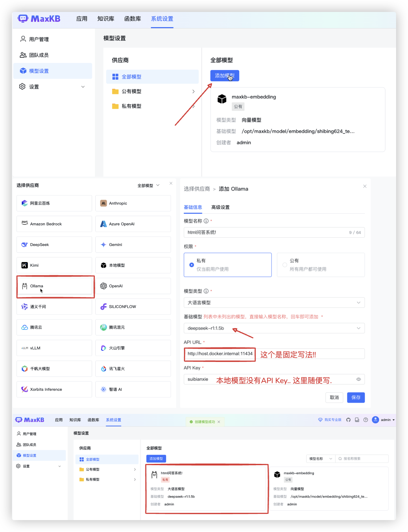This screenshot has height=532, width=408.
Task: Choose SILICONFLOW as the provider
Action: click(133, 307)
